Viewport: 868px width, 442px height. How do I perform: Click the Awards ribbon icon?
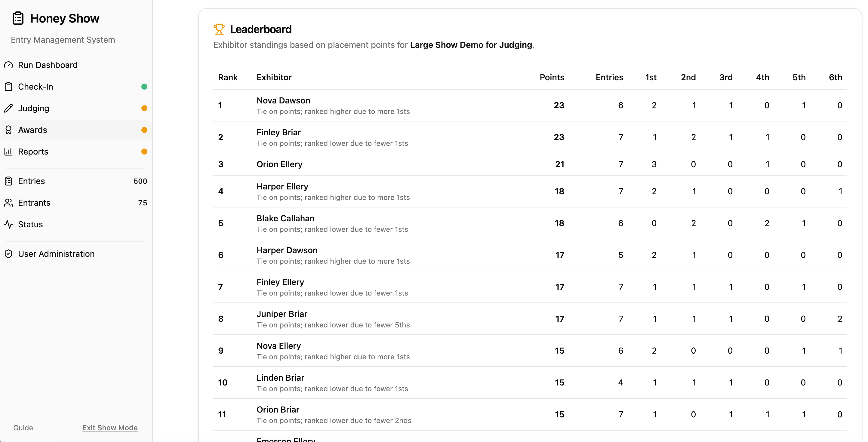pos(8,130)
